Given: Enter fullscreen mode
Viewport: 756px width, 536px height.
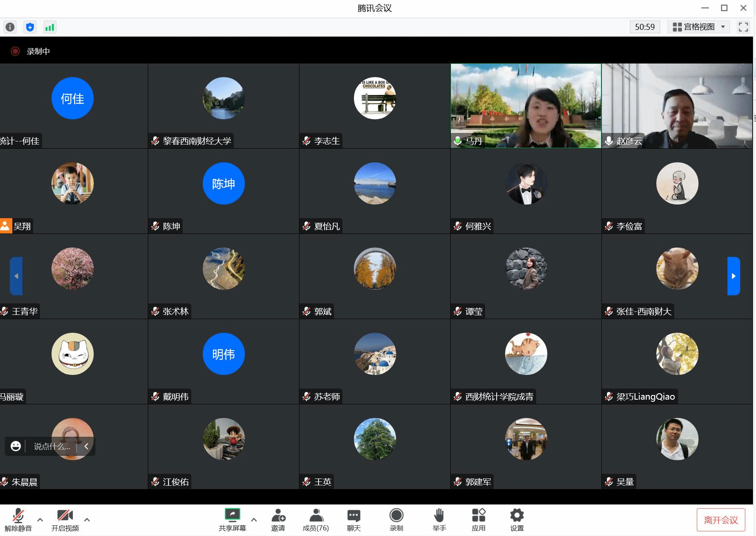Looking at the screenshot, I should tap(743, 27).
